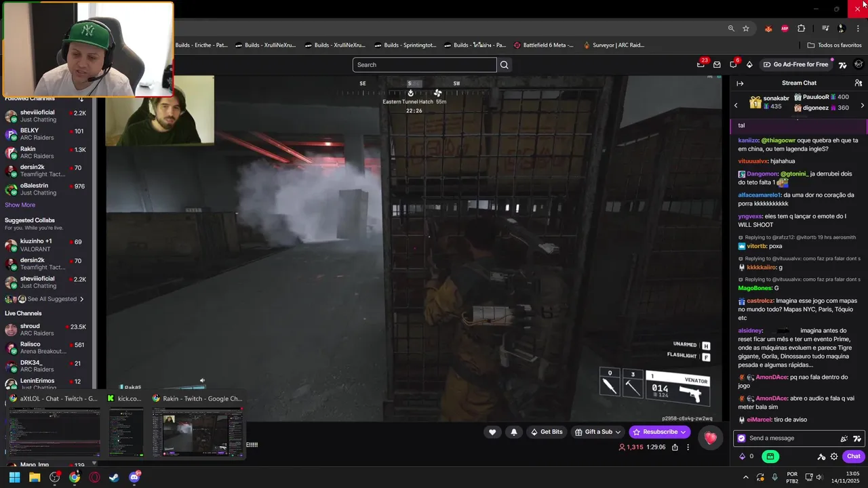
Task: Switch to kick.com window preview
Action: [x=126, y=426]
